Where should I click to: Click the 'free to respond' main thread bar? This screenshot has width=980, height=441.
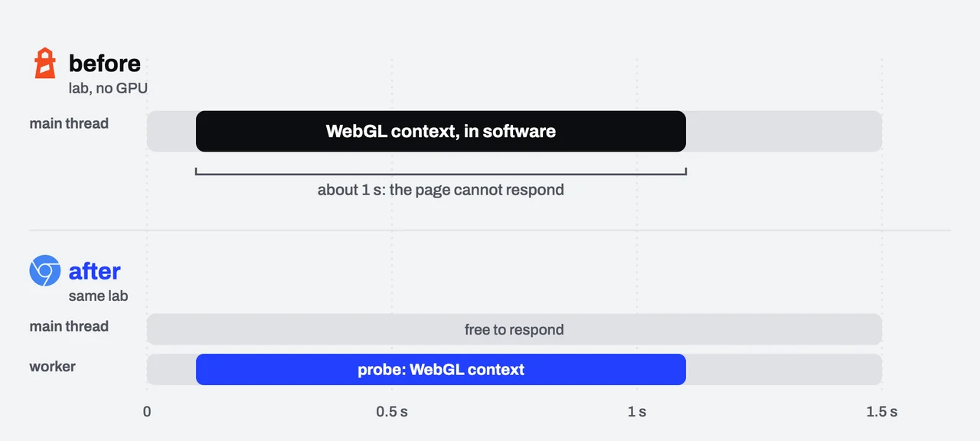pos(514,330)
